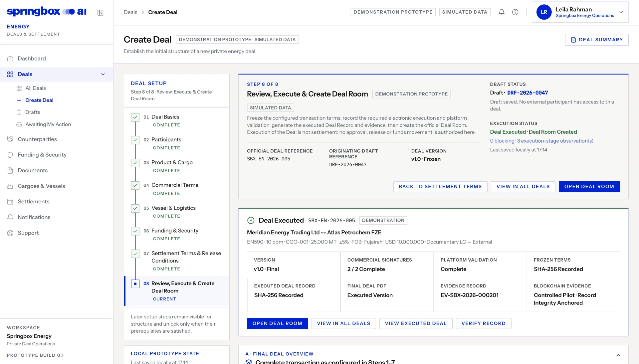Click originating draft reference DRF-2026-0047 value

pyautogui.click(x=347, y=165)
